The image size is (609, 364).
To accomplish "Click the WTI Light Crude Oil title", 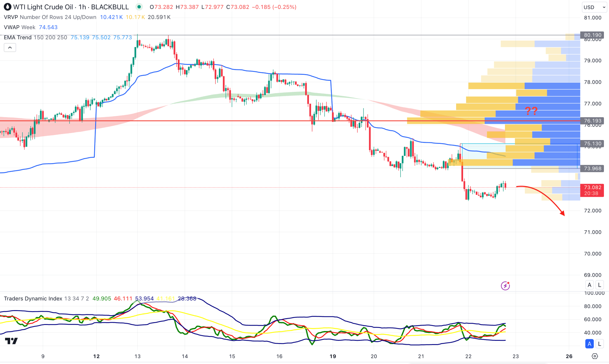I will 43,7.
